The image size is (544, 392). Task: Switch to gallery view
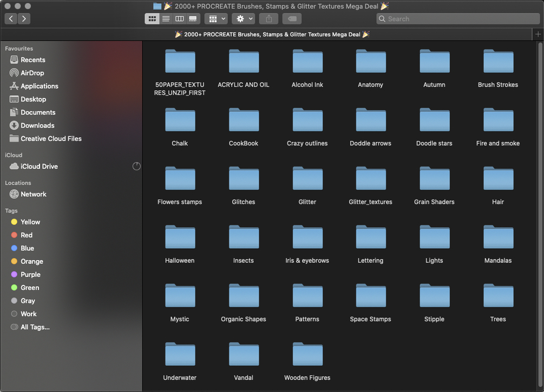click(193, 19)
